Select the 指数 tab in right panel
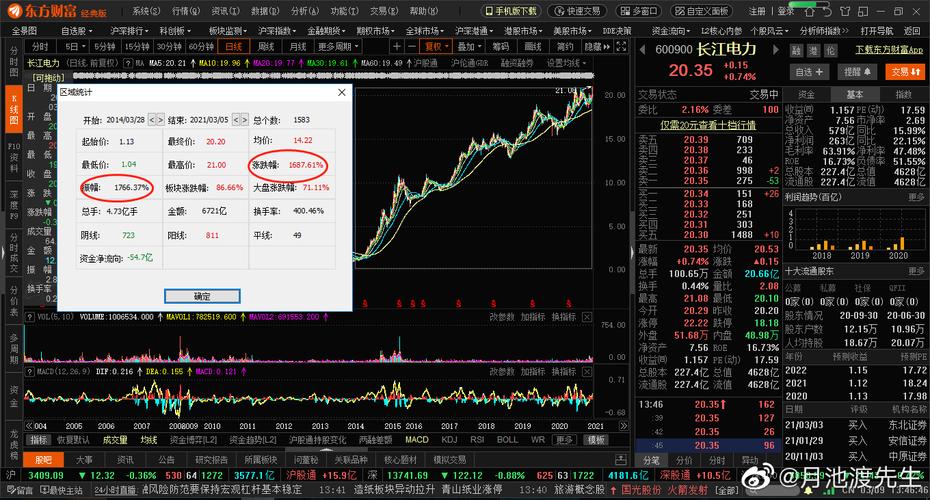This screenshot has width=930, height=500. pos(903,94)
